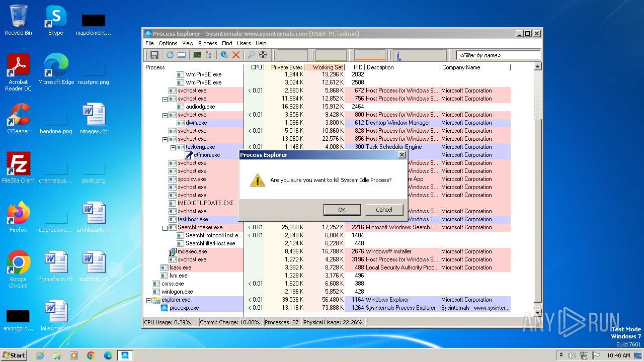644x362 pixels.
Task: Click the Start button
Action: [x=14, y=355]
